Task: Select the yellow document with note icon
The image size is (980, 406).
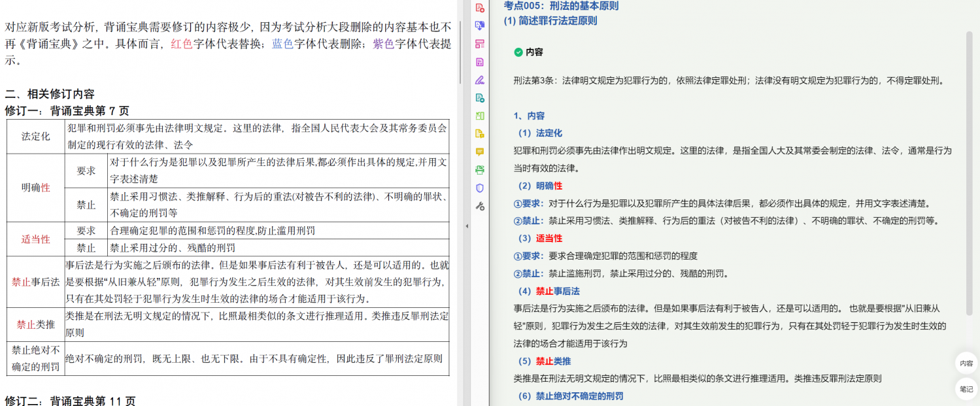Action: [480, 134]
